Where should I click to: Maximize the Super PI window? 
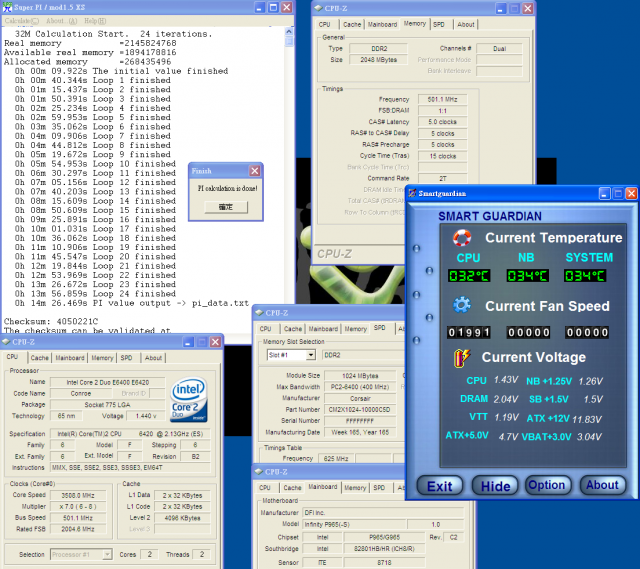(273, 7)
